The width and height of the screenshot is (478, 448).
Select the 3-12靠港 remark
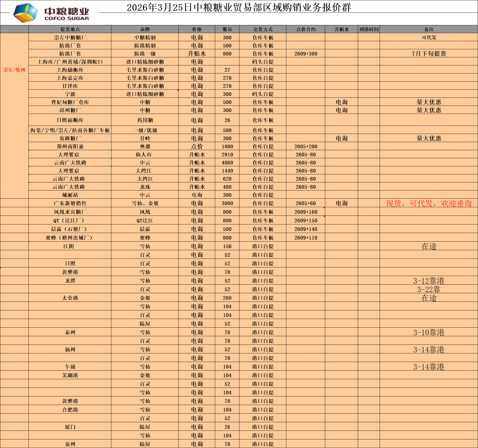pos(429,280)
